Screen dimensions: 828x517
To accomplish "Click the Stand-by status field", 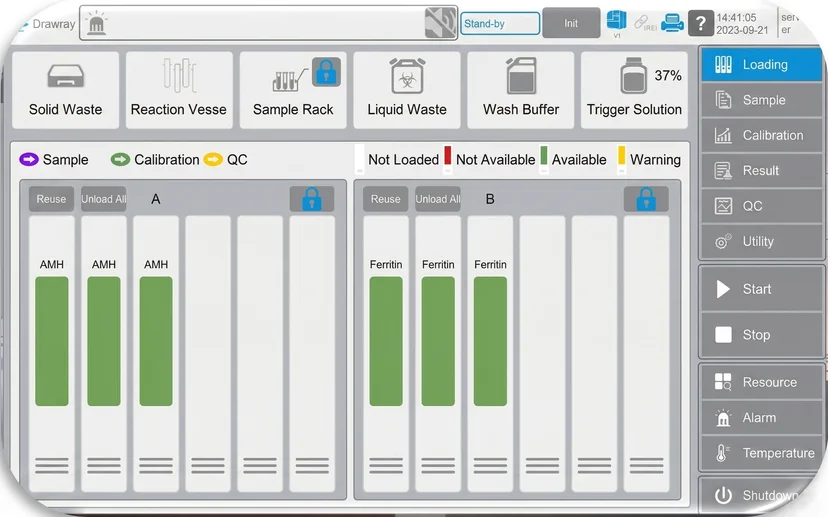I will click(500, 24).
